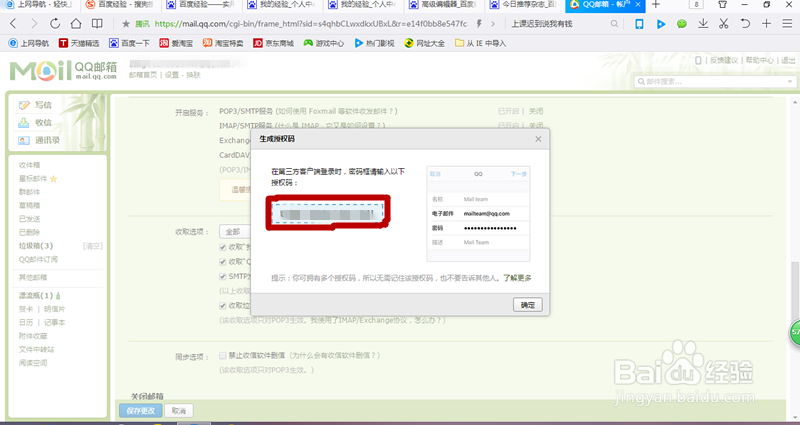Switch to the 高级编辑器 browser tab
Screen dimensions: 800x425
coord(442,5)
